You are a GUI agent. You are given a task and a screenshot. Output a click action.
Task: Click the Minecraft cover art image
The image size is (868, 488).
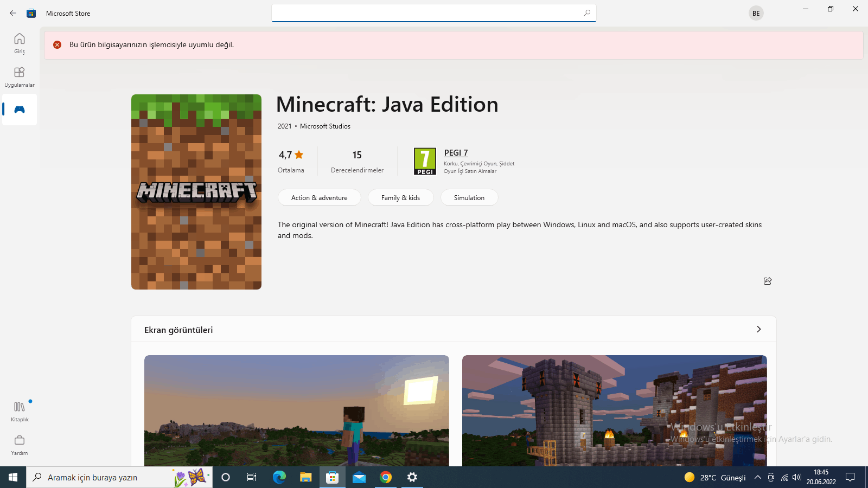pos(196,192)
